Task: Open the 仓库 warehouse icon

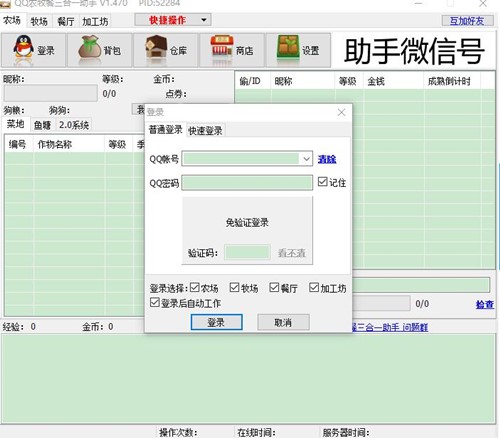Action: click(x=166, y=50)
